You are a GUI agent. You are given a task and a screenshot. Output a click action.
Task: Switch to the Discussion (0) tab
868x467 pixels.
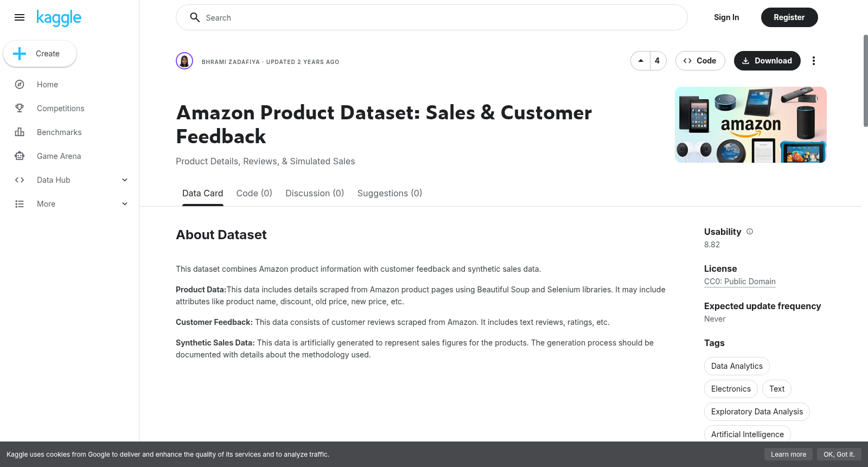click(315, 193)
